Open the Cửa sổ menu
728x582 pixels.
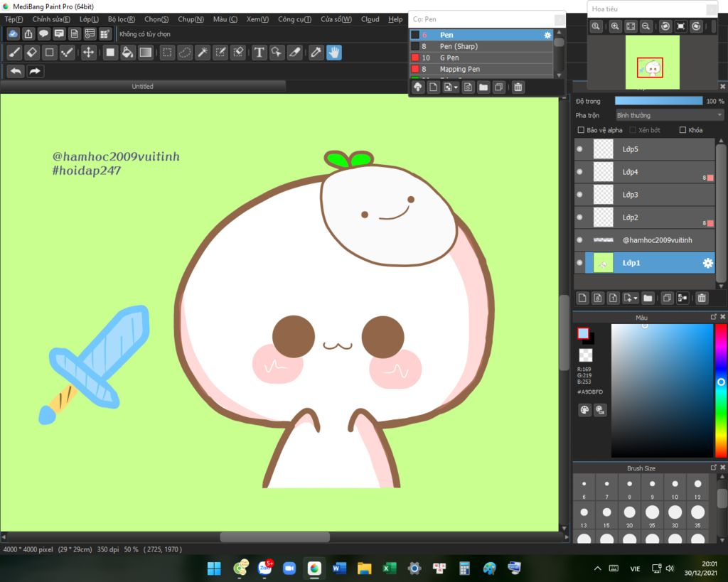click(x=336, y=19)
